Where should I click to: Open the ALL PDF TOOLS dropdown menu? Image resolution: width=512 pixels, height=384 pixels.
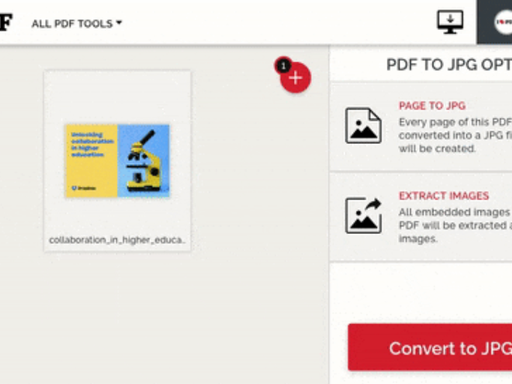click(77, 24)
